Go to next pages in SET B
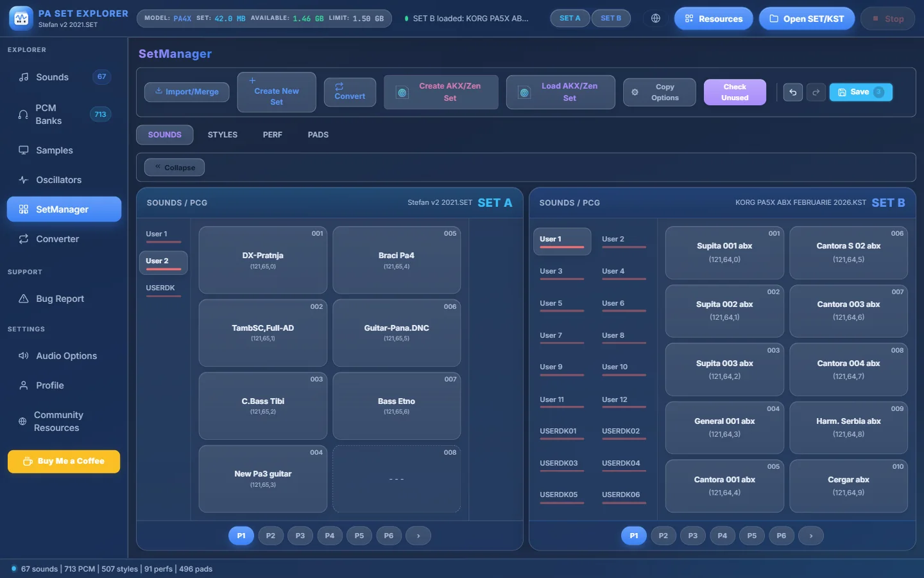Screen dimensions: 924x578 coord(811,536)
